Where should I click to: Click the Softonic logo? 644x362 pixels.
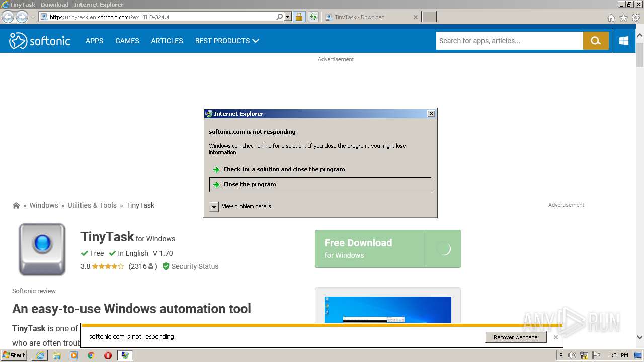40,41
